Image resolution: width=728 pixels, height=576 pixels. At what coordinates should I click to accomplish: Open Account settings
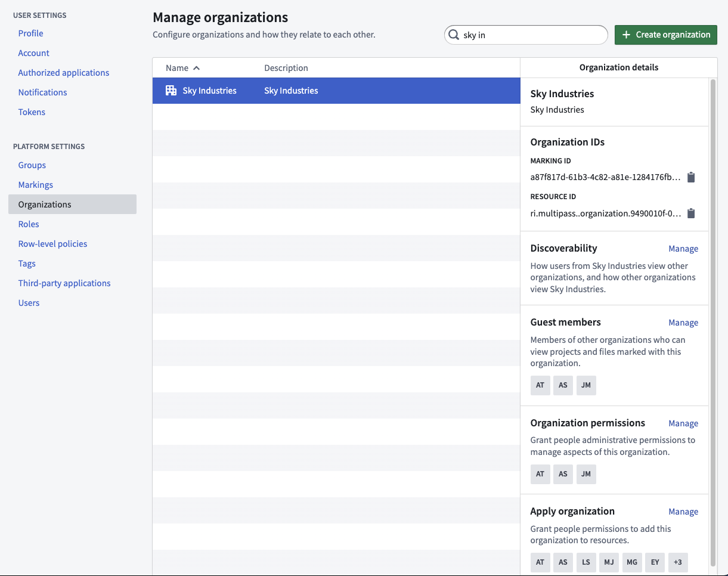pyautogui.click(x=33, y=53)
